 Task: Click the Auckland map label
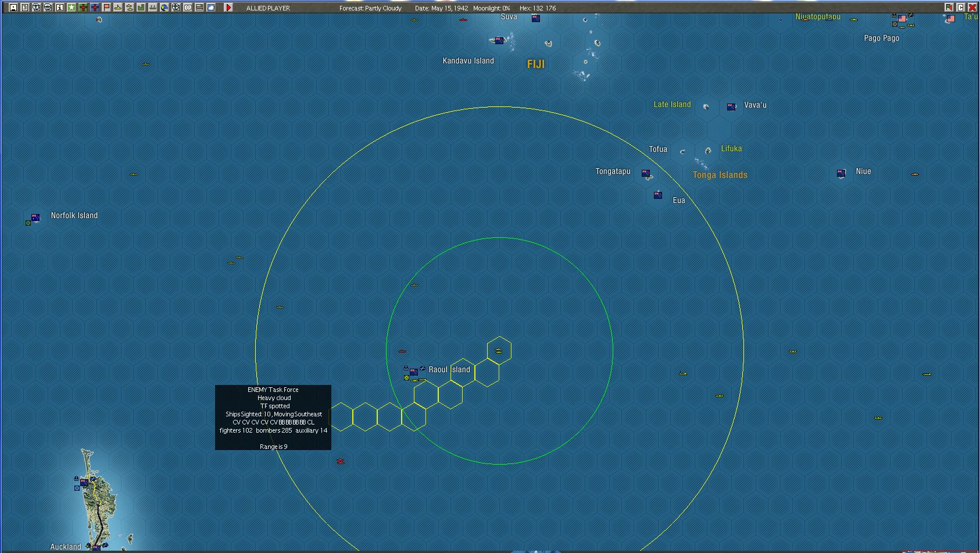[66, 547]
